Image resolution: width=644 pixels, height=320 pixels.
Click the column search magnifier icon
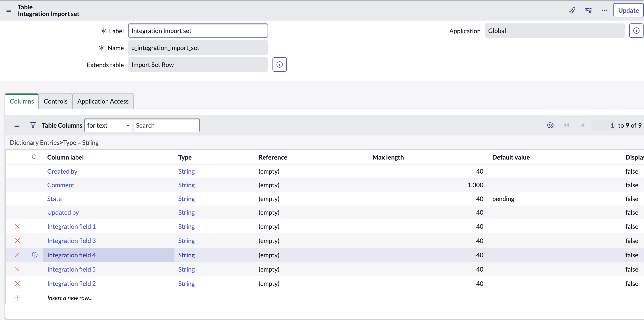click(35, 157)
